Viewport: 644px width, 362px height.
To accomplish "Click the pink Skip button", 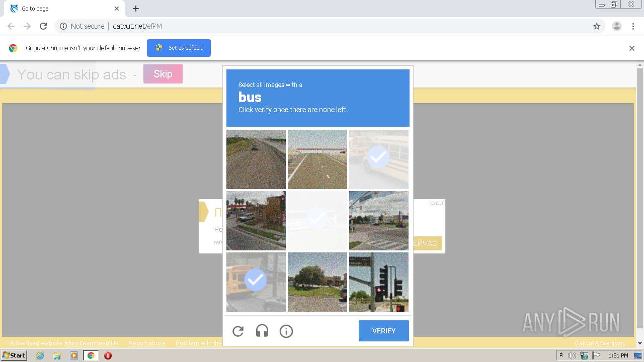I will point(163,74).
